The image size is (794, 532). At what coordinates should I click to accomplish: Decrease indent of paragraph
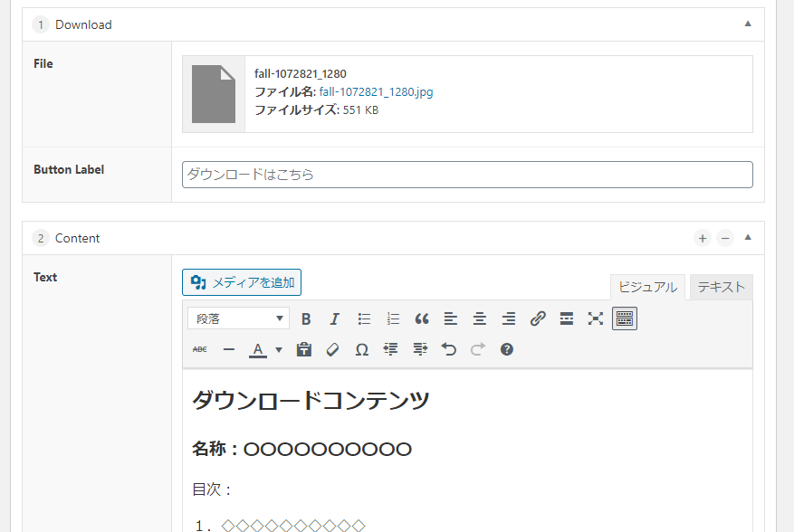click(390, 349)
